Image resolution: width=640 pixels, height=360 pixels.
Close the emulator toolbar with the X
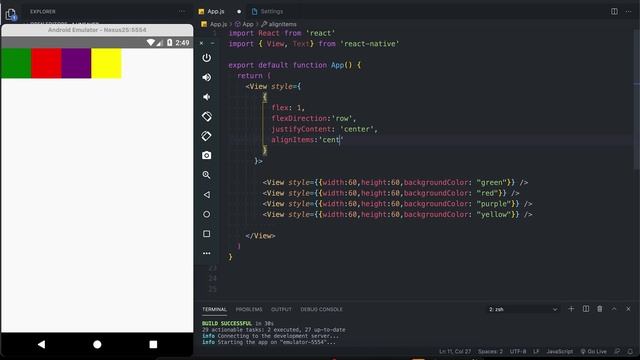201,43
